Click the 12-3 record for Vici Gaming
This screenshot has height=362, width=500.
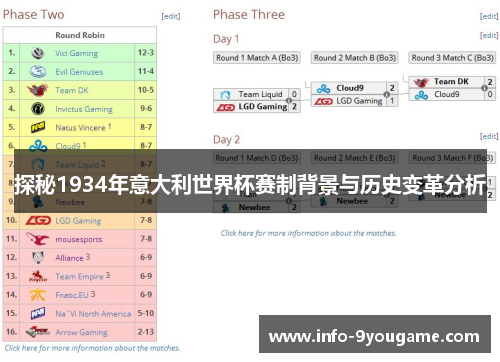pyautogui.click(x=146, y=53)
